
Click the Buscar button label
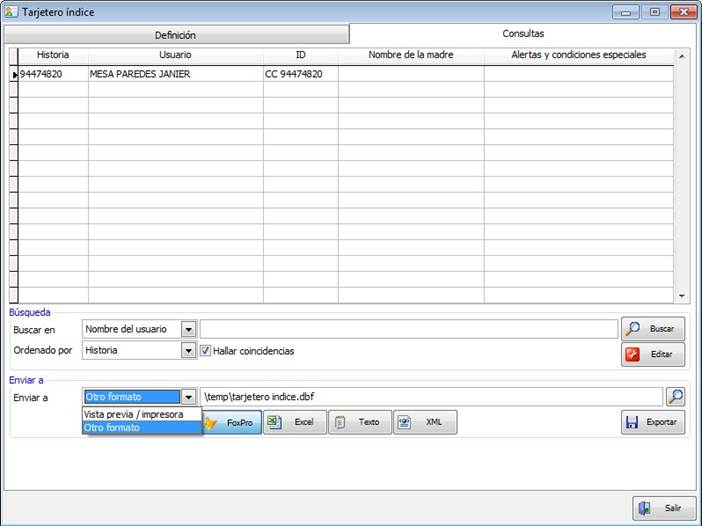click(662, 329)
